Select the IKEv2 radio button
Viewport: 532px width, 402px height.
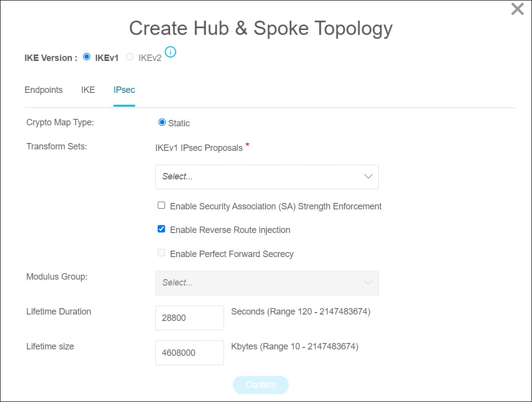tap(130, 57)
